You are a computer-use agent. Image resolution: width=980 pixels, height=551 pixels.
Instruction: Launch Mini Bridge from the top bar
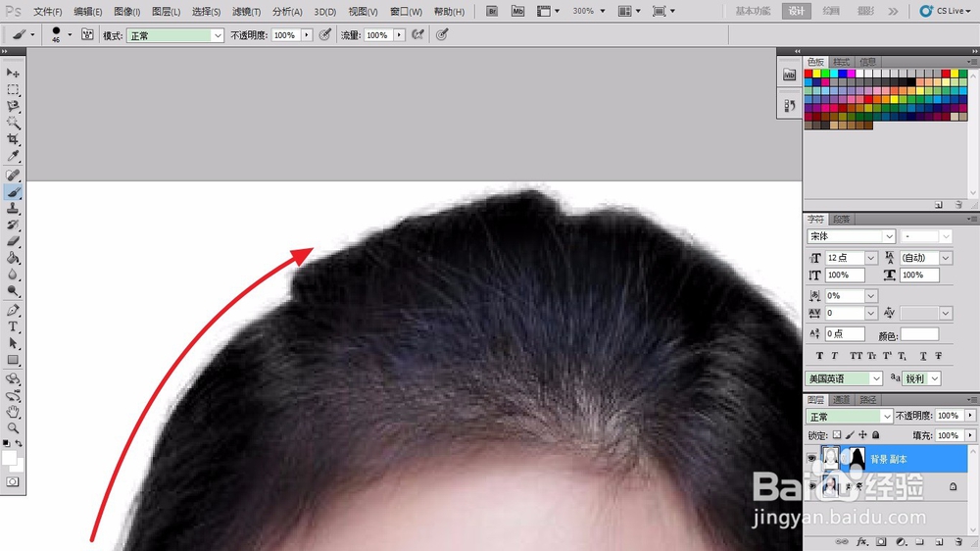point(517,11)
